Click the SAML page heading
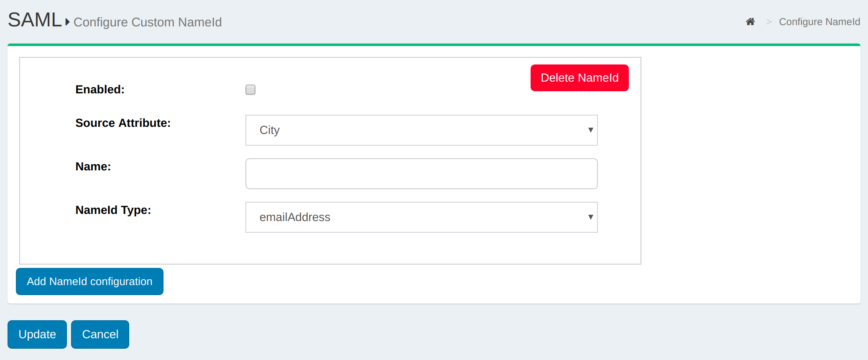868x360 pixels. 35,20
